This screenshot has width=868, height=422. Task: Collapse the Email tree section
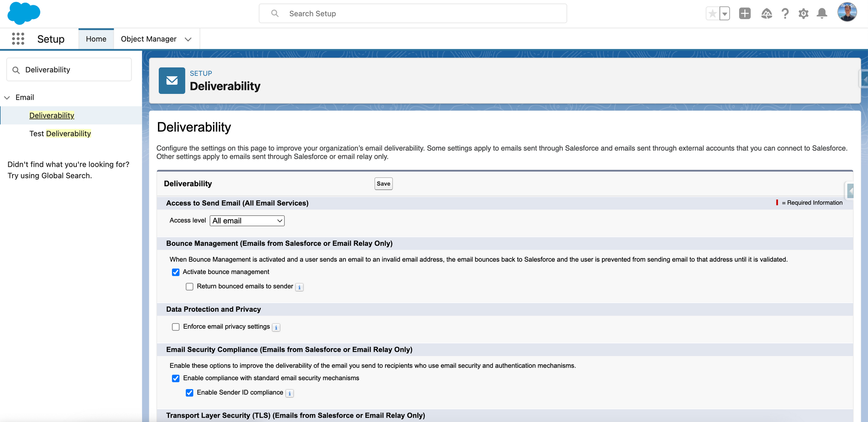(x=7, y=98)
